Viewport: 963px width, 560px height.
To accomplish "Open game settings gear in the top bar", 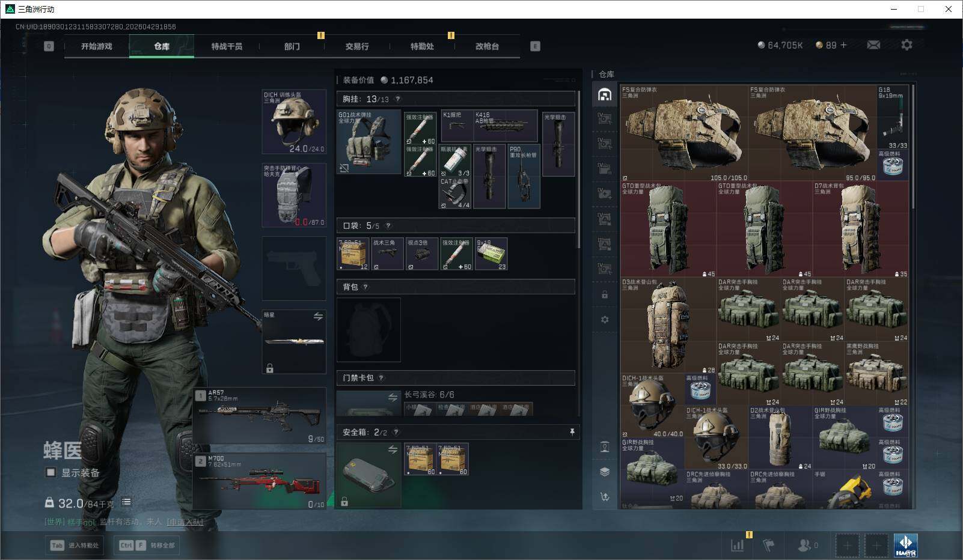I will click(906, 45).
